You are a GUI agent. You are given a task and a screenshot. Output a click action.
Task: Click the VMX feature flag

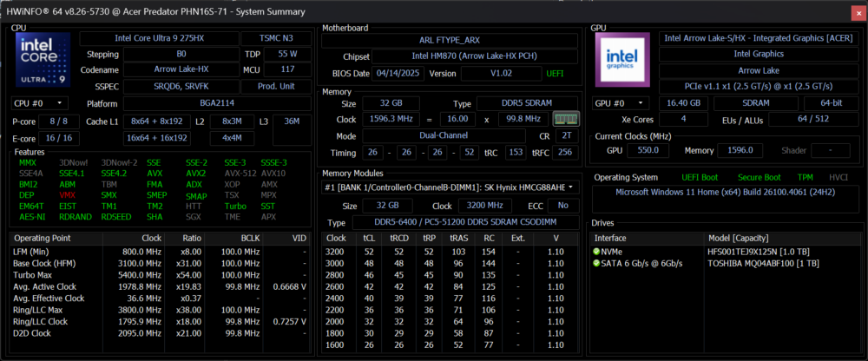[x=68, y=195]
